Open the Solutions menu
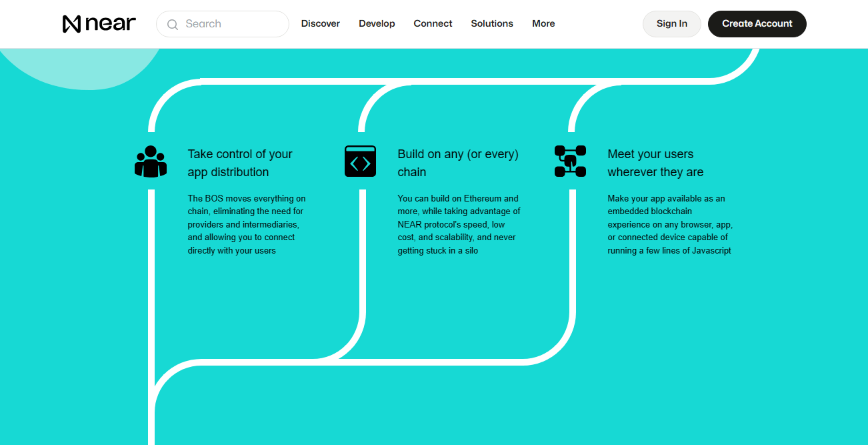Screen dimensions: 868x445 pyautogui.click(x=492, y=23)
